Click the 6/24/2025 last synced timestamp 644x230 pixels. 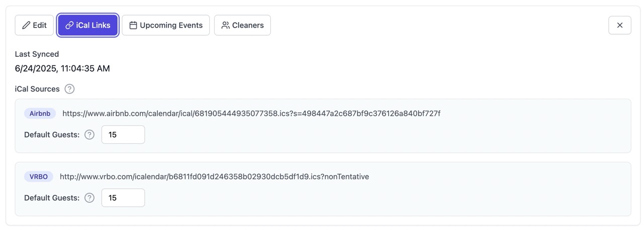(62, 68)
